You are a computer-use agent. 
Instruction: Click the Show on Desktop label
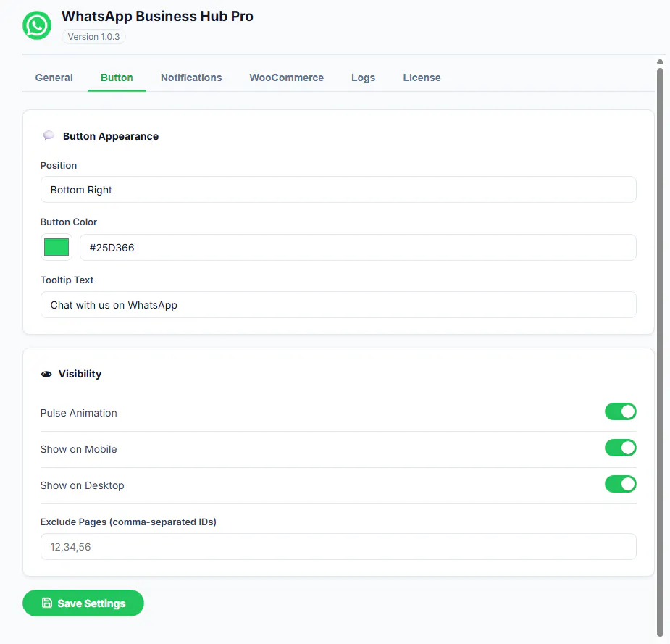click(x=82, y=485)
